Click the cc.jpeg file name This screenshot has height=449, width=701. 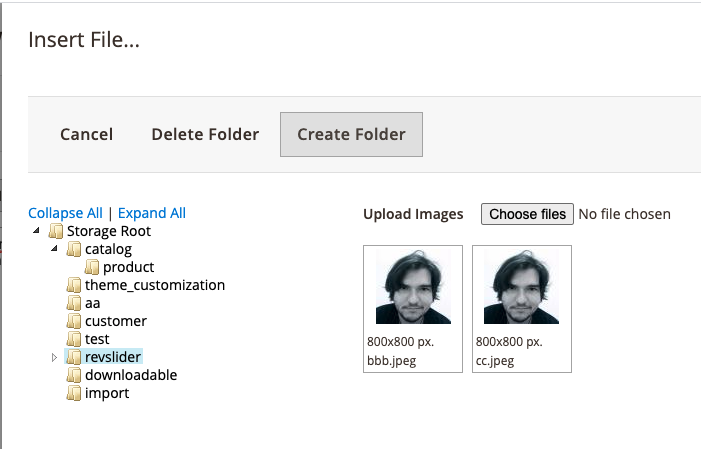pos(495,360)
